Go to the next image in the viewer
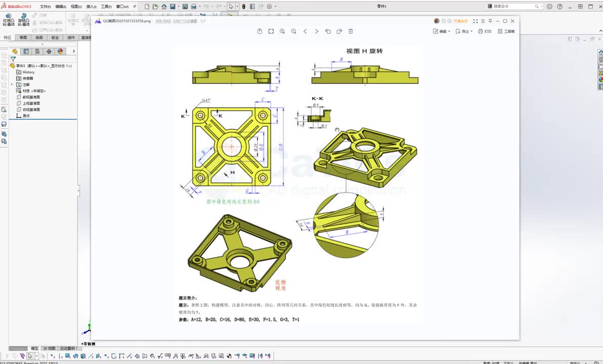The image size is (603, 364). point(317,31)
